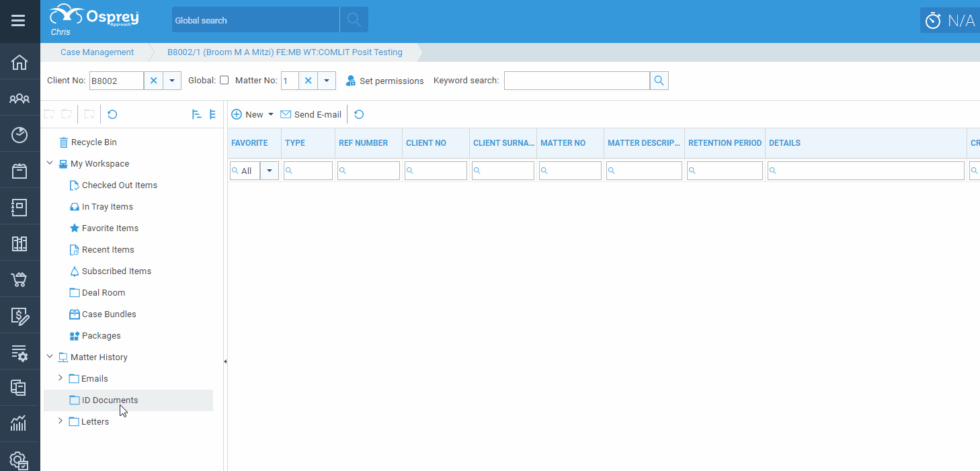Refresh the folder tree panel

click(x=112, y=115)
